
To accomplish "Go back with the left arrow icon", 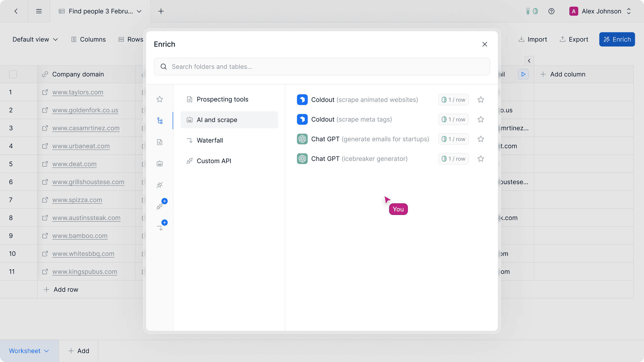I will tap(16, 11).
